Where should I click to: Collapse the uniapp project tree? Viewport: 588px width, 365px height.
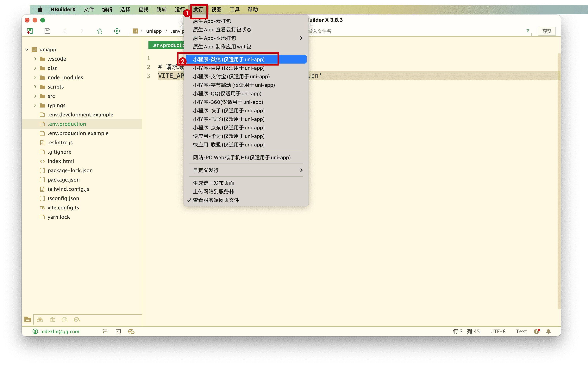27,49
